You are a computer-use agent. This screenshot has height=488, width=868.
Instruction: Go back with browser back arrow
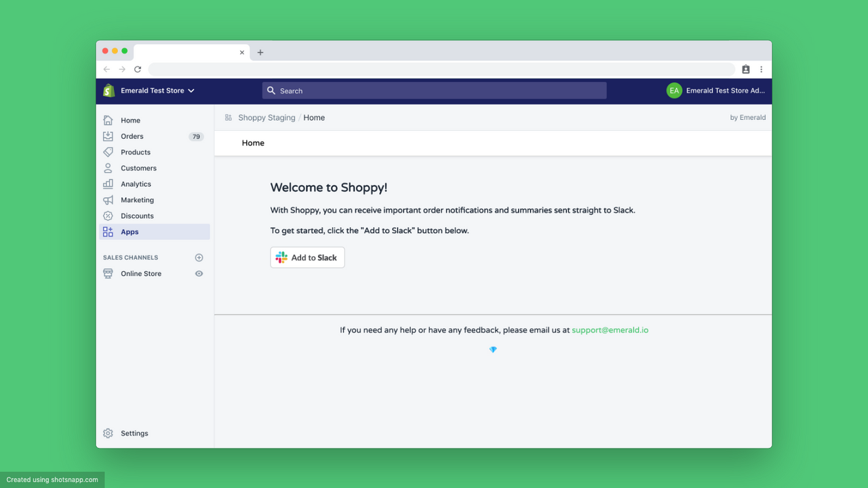point(106,69)
